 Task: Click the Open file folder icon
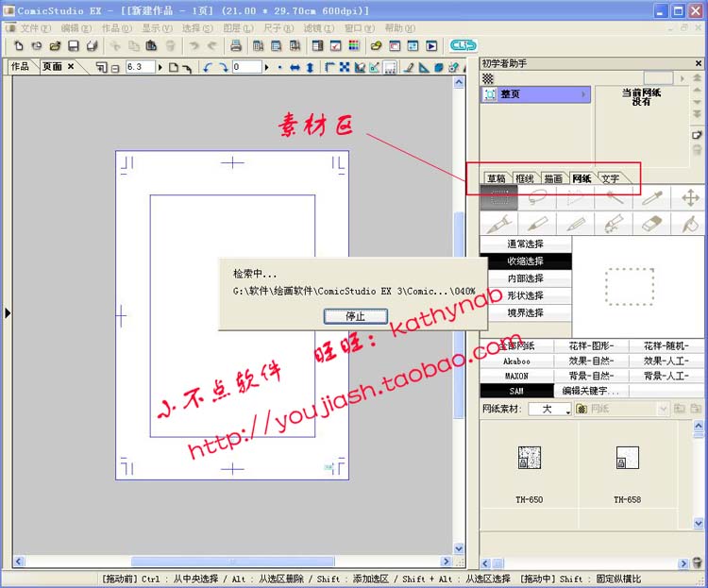tap(55, 45)
